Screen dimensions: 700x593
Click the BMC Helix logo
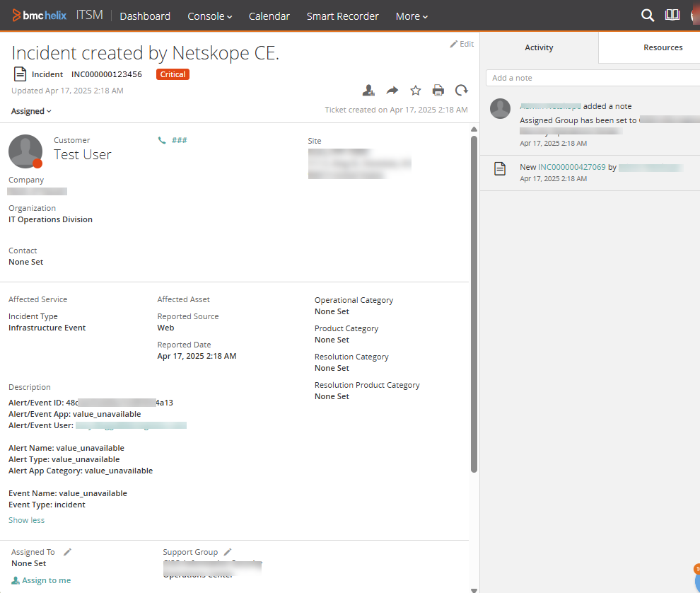(x=40, y=16)
